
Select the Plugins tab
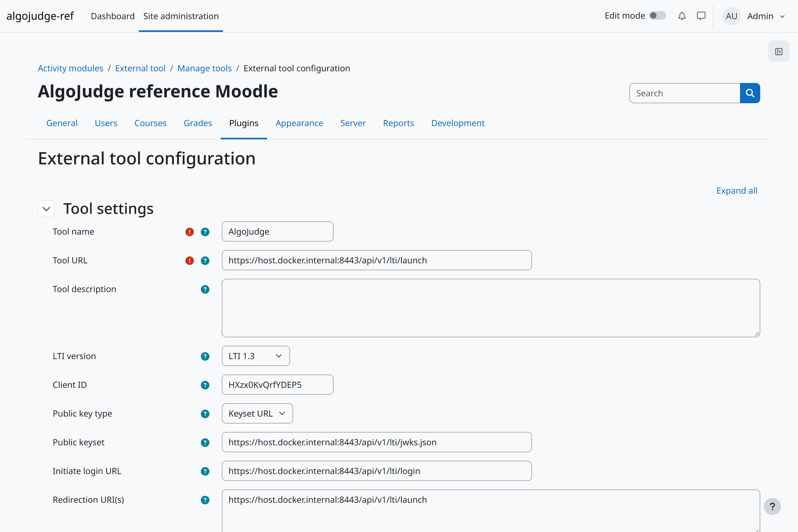[x=244, y=123]
